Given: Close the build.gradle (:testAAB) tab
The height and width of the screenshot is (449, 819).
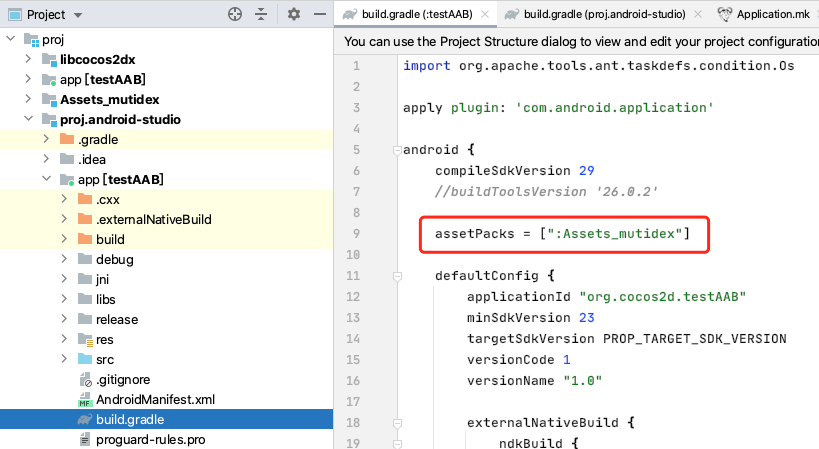Looking at the screenshot, I should point(485,14).
